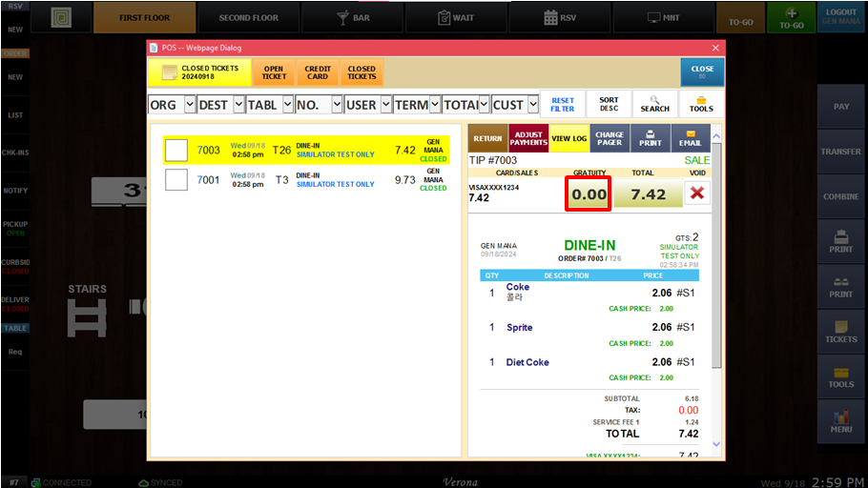This screenshot has height=488, width=868.
Task: Select ticket number 7001
Action: pyautogui.click(x=208, y=180)
